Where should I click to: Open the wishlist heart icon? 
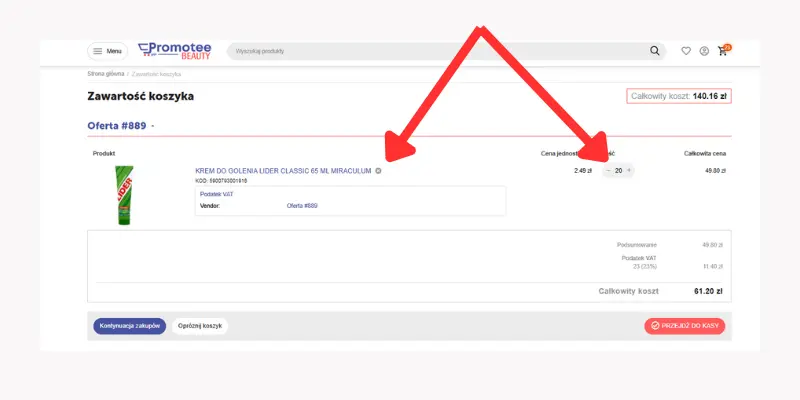tap(686, 51)
